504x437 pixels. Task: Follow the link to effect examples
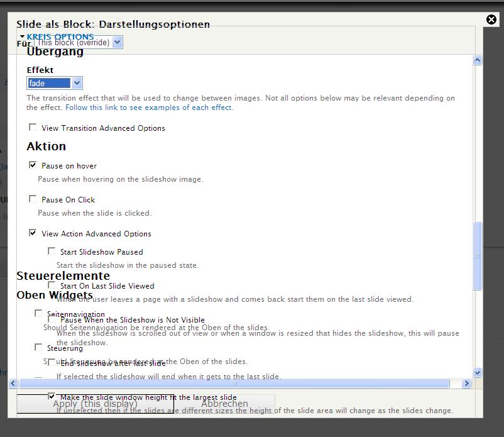pyautogui.click(x=148, y=108)
